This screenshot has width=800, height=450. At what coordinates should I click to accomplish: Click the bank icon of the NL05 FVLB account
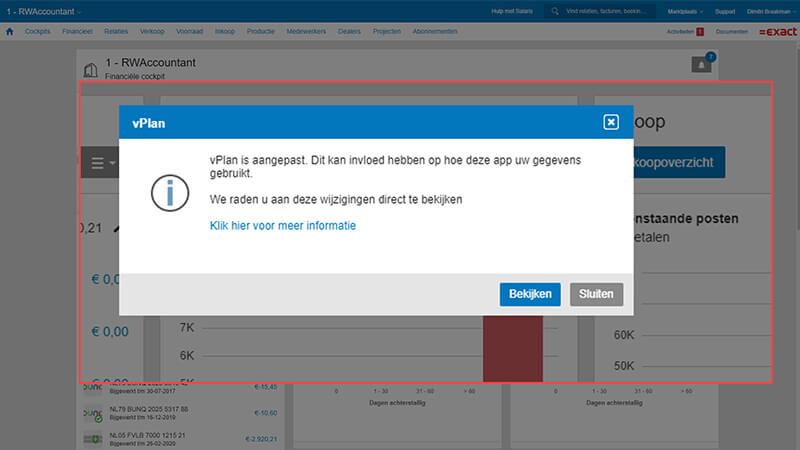[93, 439]
